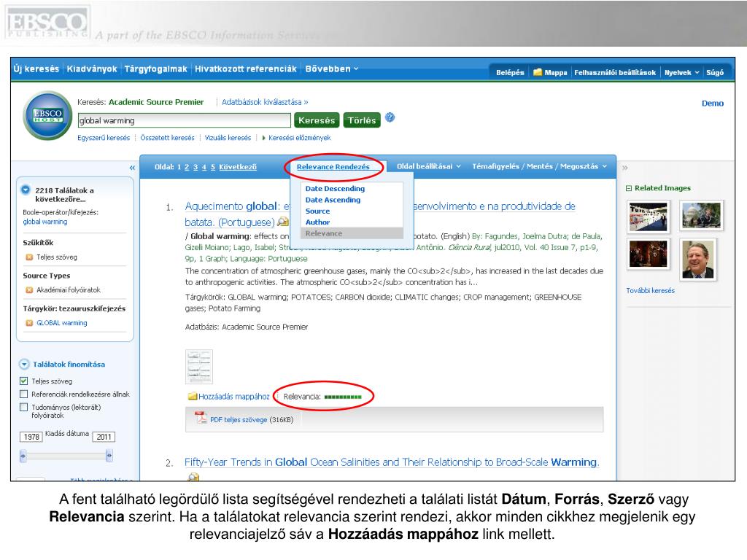
Task: Remove the GLOBAL warming subject x icon
Action: (x=29, y=323)
